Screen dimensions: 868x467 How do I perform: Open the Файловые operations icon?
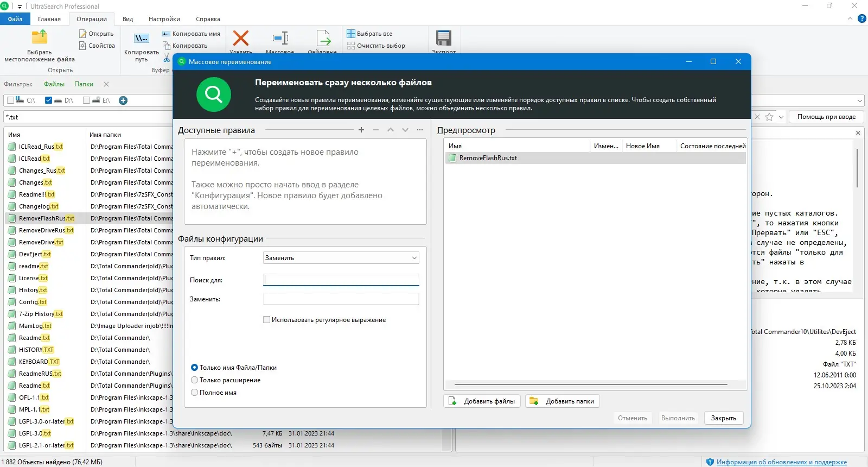tap(323, 39)
